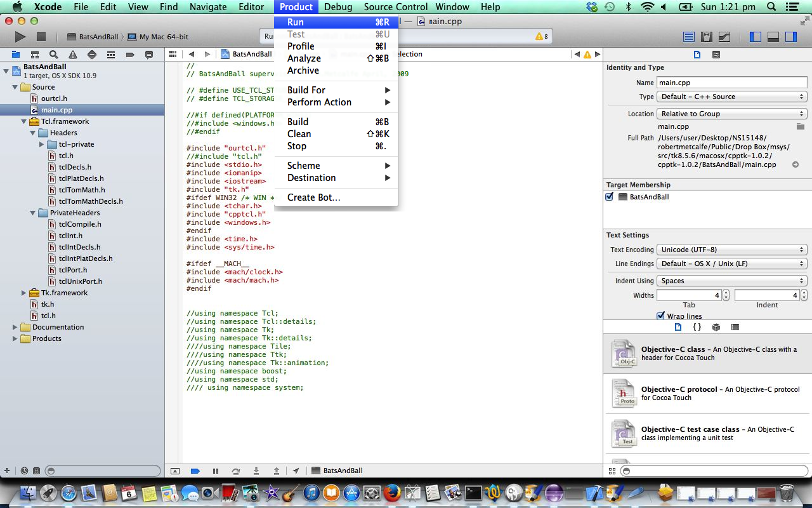Expand the Documentation folder

pyautogui.click(x=15, y=327)
